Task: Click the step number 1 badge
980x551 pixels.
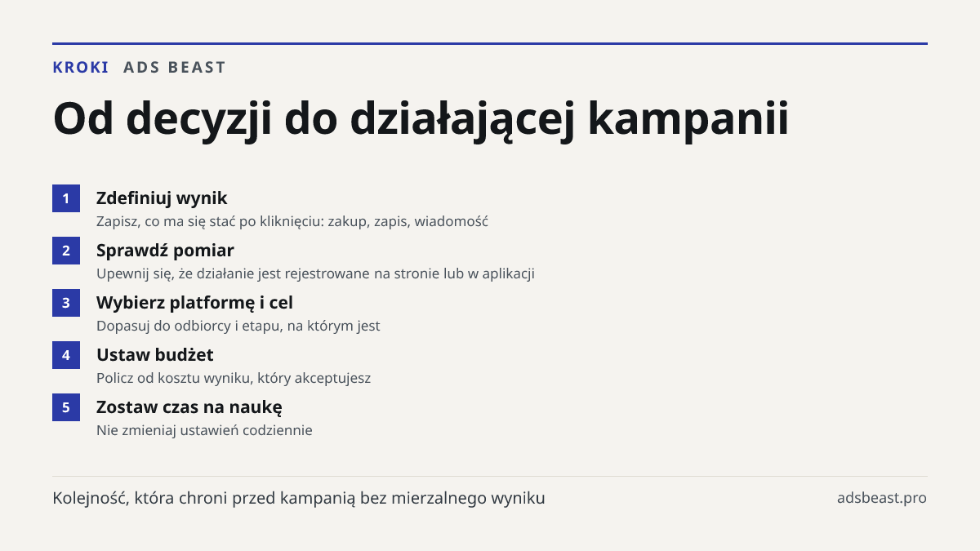Action: coord(66,198)
